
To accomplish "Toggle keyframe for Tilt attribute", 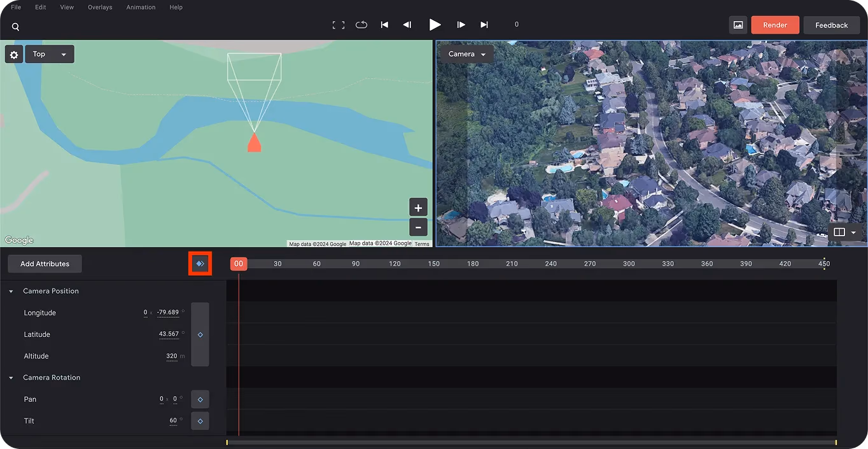I will point(200,421).
